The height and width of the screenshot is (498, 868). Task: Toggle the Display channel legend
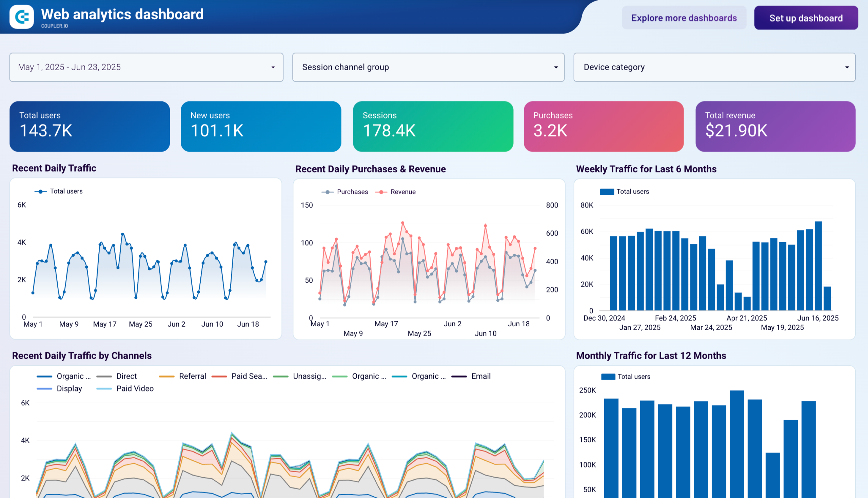[59, 388]
